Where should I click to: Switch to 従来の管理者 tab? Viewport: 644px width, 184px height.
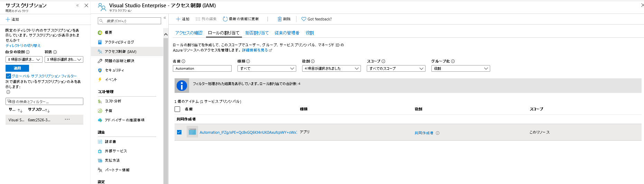(x=287, y=33)
